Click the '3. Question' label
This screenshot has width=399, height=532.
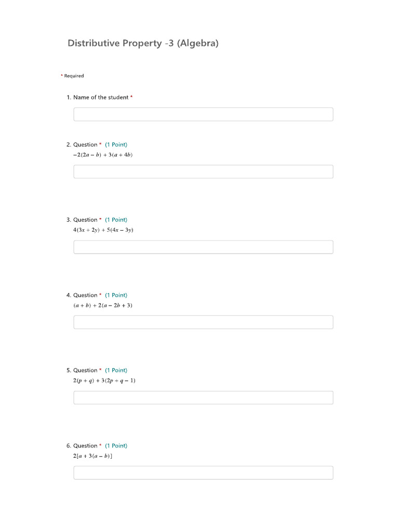(x=85, y=220)
